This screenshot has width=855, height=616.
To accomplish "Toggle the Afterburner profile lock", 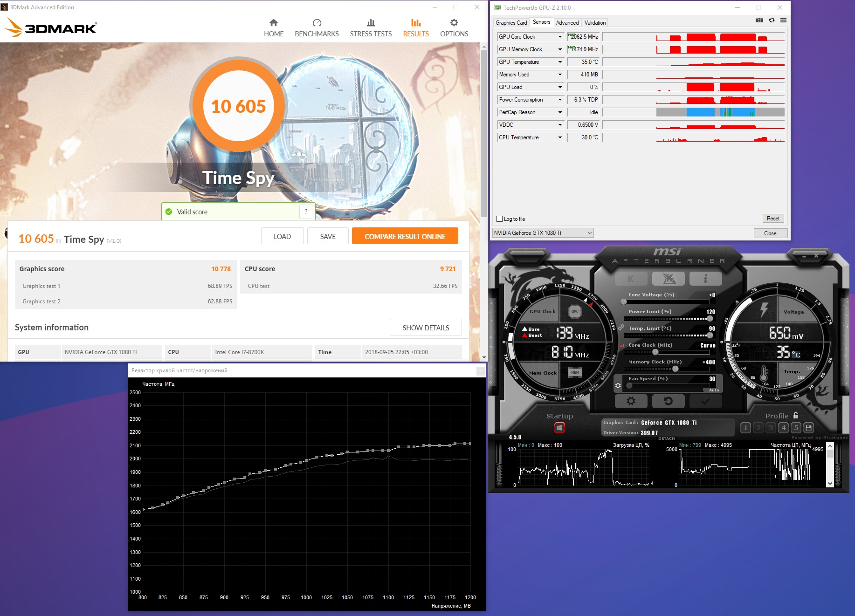I will coord(796,416).
